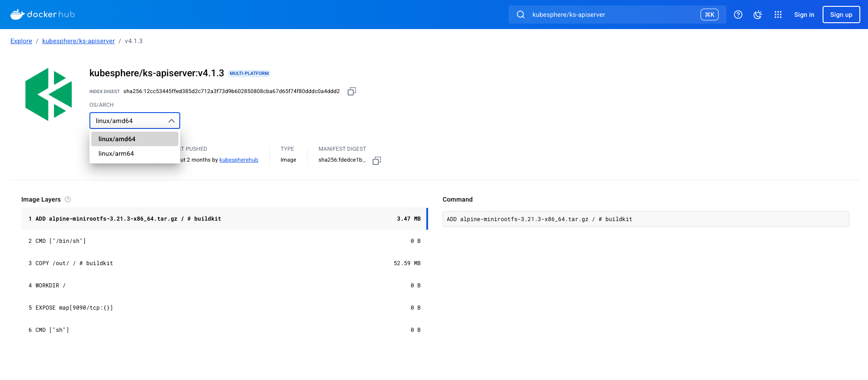The height and width of the screenshot is (380, 868).
Task: Click the Docker Hub logo
Action: tap(43, 15)
